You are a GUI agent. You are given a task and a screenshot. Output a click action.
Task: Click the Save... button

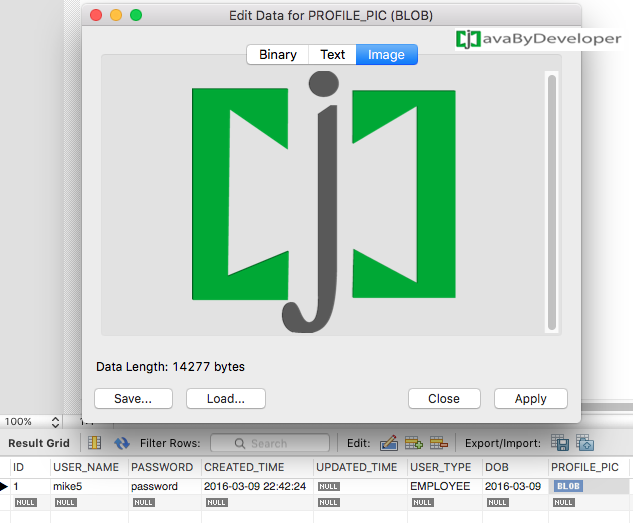pyautogui.click(x=133, y=399)
